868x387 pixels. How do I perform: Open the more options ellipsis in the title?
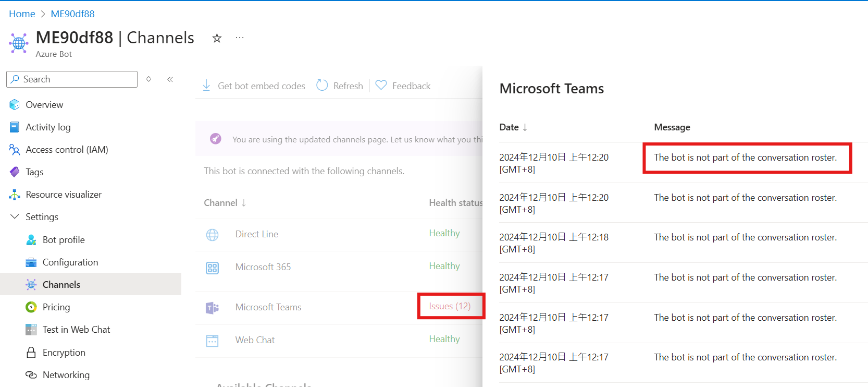pos(240,38)
